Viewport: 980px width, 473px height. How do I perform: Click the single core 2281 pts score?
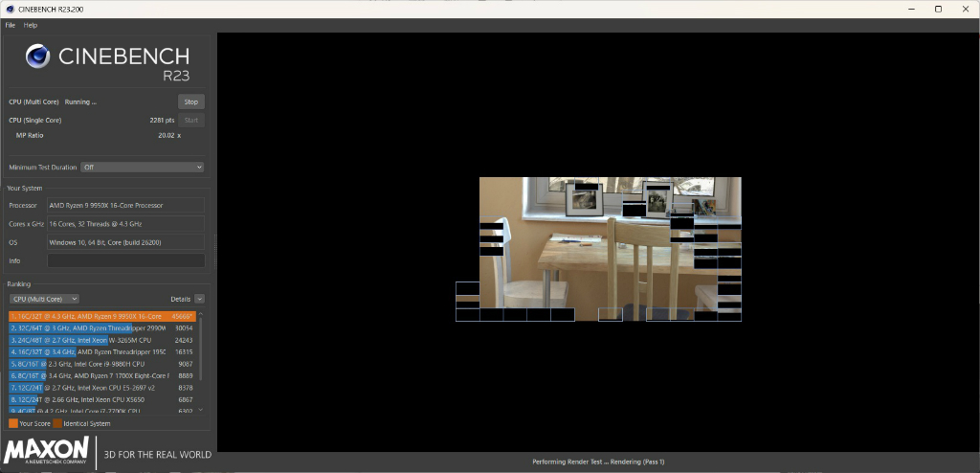click(162, 120)
